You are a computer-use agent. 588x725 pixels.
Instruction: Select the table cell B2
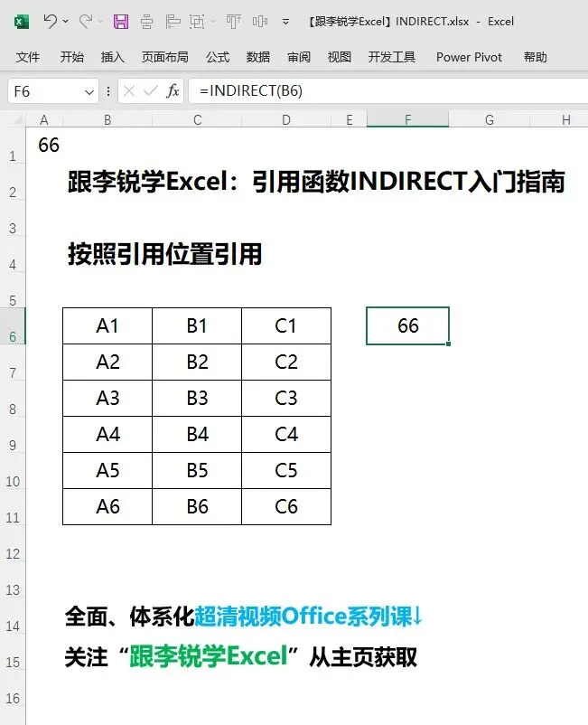[x=197, y=362]
